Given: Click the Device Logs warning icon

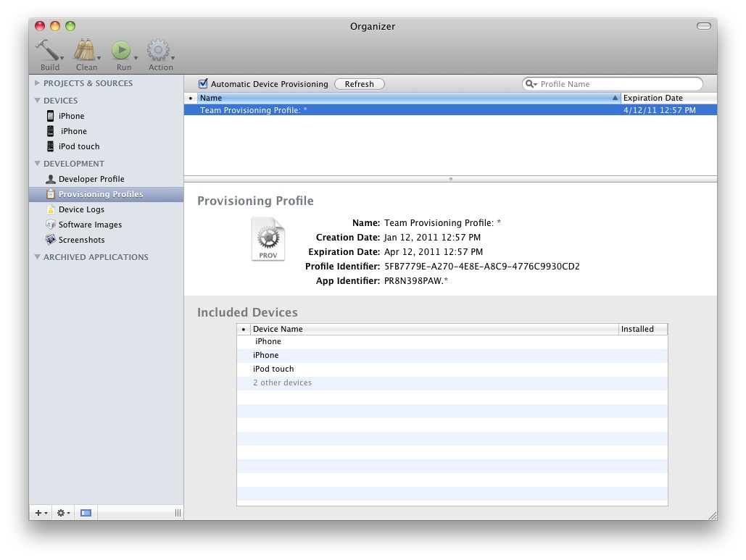Looking at the screenshot, I should click(x=51, y=209).
